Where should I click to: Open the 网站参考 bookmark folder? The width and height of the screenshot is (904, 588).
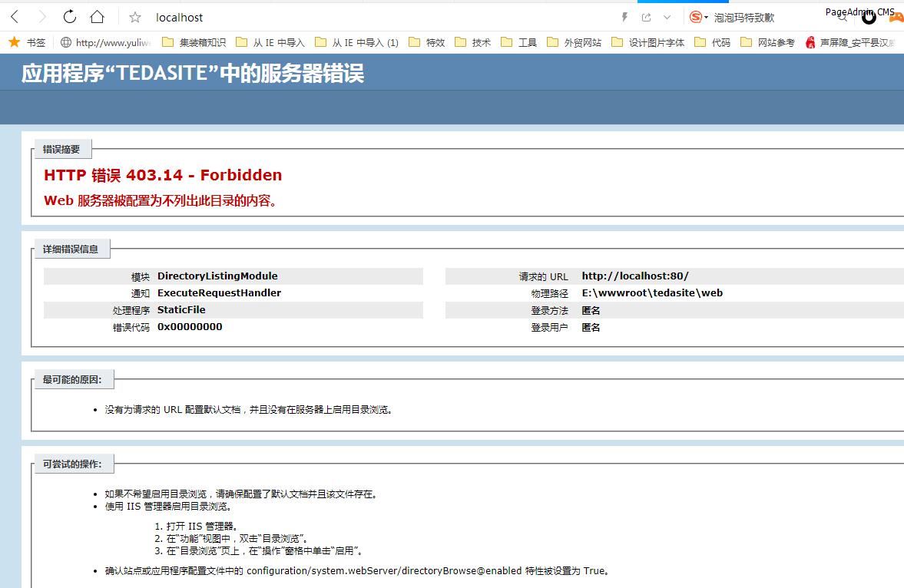tap(767, 42)
